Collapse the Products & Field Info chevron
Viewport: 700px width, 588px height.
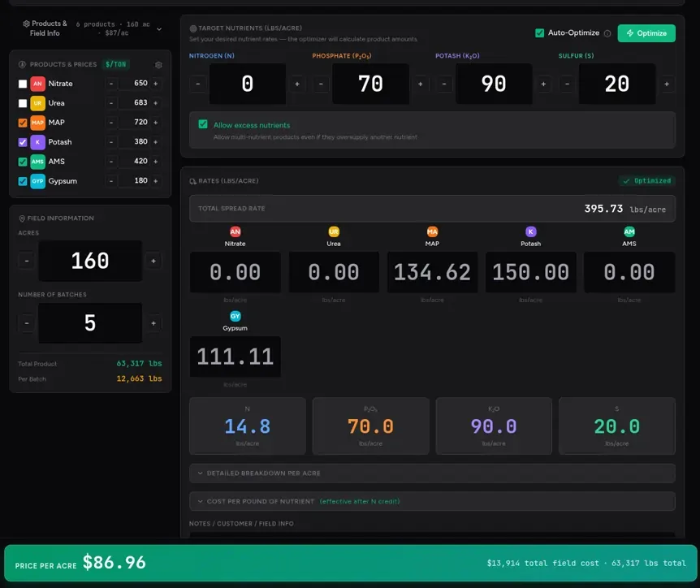[159, 29]
